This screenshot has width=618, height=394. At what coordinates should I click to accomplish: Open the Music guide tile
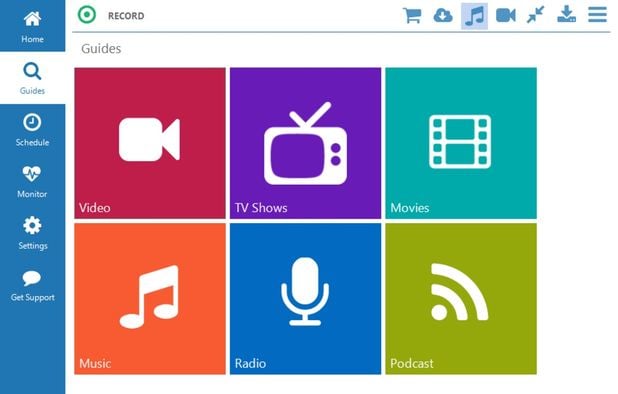point(150,299)
